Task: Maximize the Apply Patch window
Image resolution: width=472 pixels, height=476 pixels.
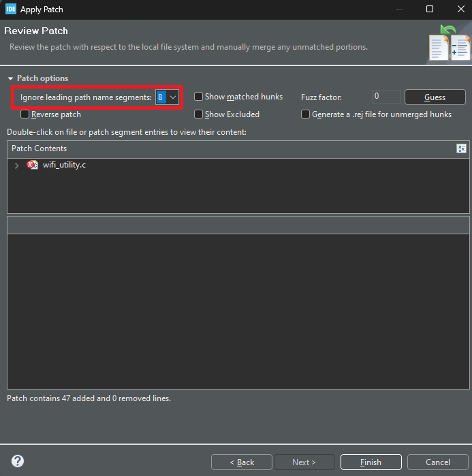Action: pos(430,9)
